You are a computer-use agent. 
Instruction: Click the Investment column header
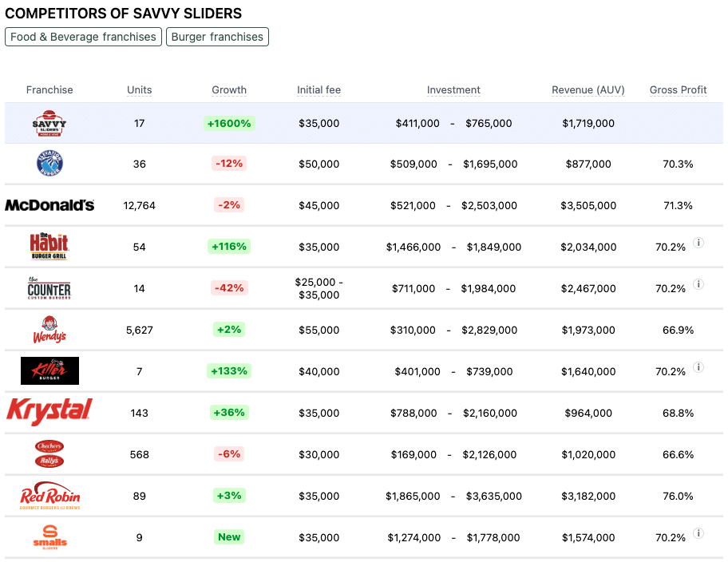click(453, 89)
